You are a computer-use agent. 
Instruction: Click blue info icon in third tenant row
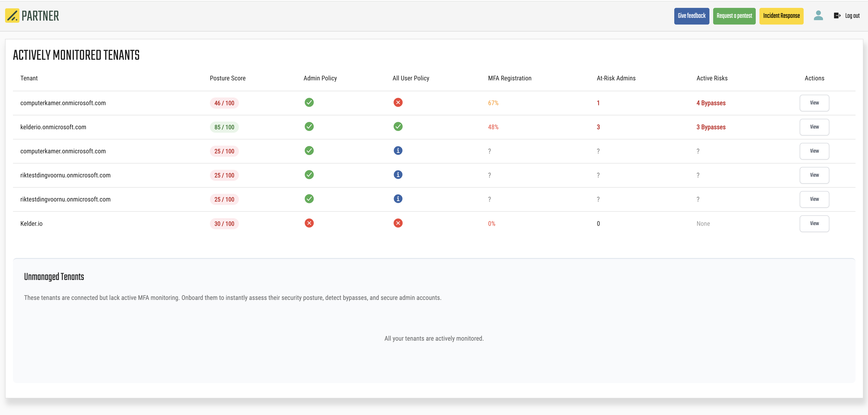coord(398,151)
